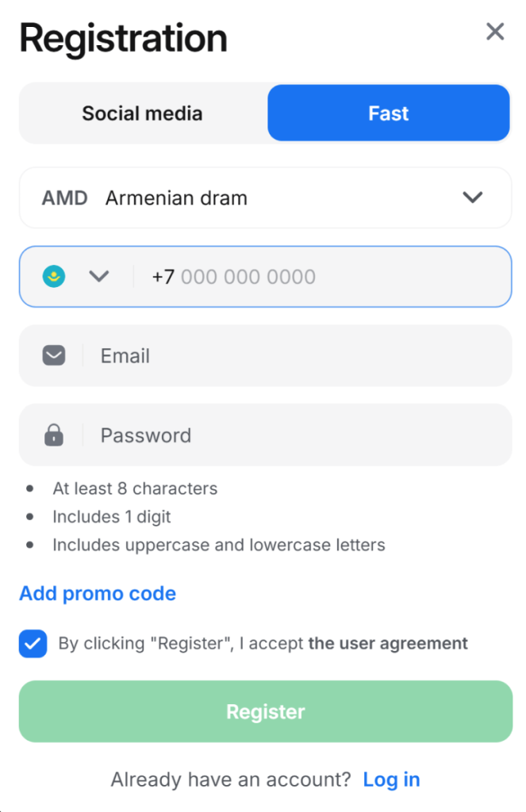Click the padlock icon in Password field
This screenshot has height=812, width=526.
tap(54, 435)
